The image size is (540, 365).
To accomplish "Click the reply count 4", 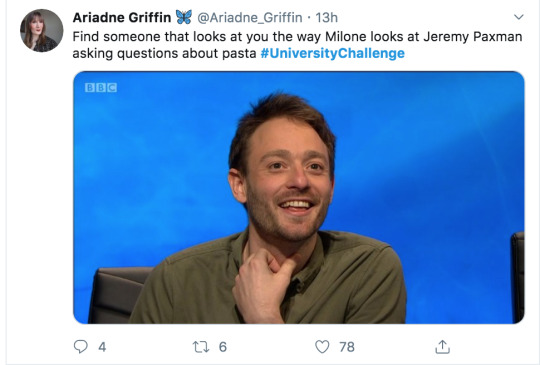I will coord(102,347).
